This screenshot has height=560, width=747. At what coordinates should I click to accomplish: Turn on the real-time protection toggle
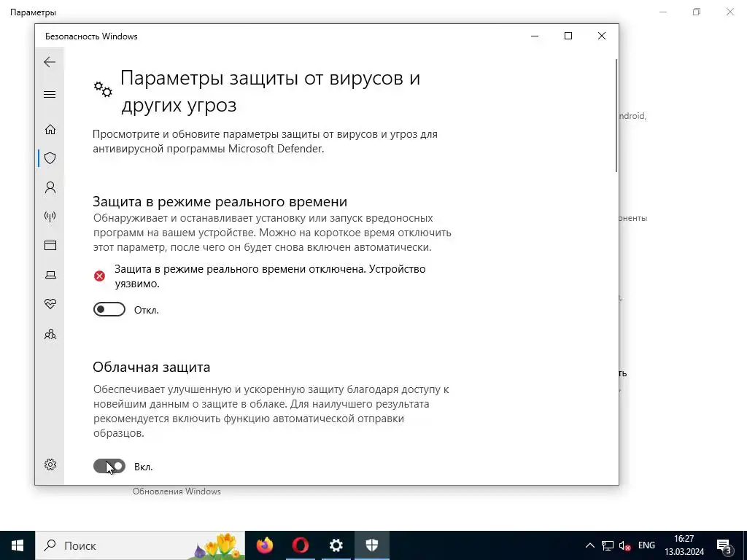tap(109, 309)
